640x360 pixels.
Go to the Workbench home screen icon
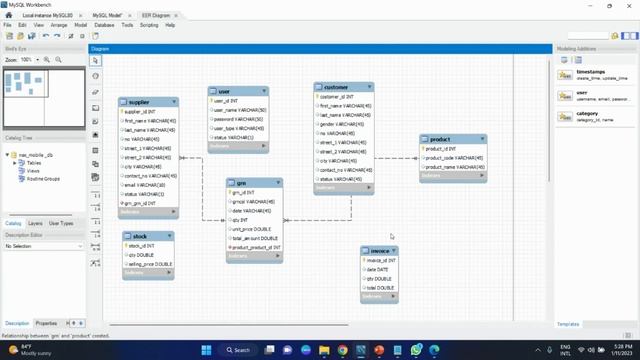9,15
